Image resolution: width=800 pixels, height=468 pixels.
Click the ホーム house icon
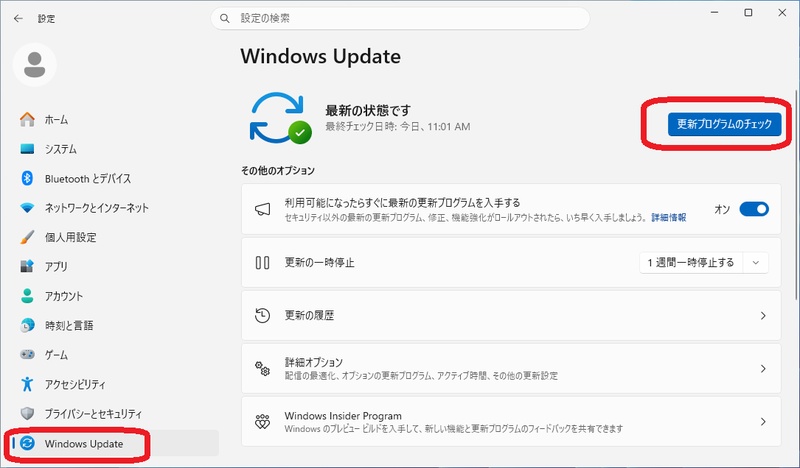(x=27, y=119)
